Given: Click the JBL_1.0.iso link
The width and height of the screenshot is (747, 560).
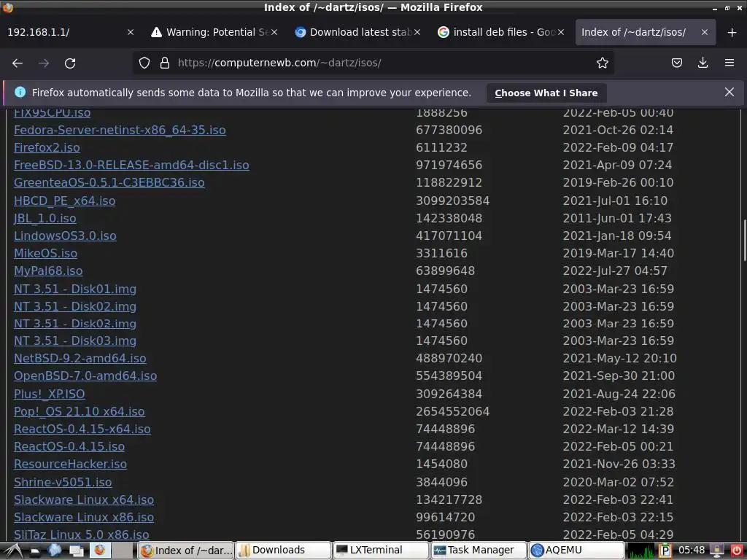Looking at the screenshot, I should 44,219.
